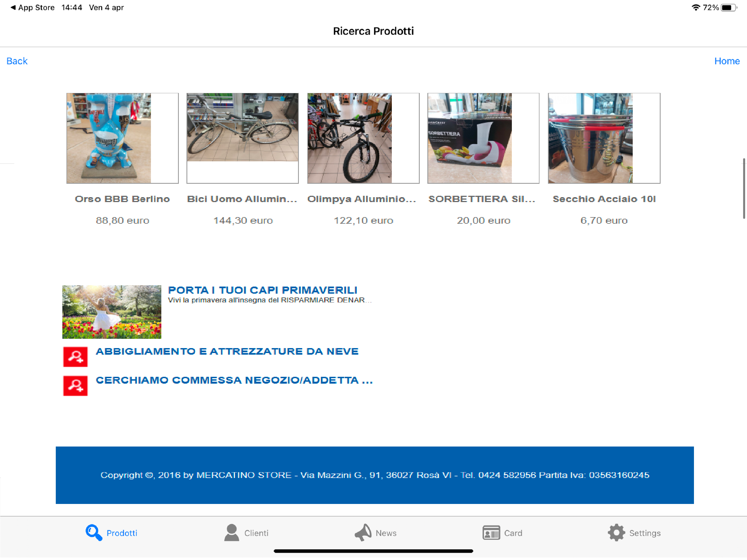Open Secchio Acciaio 10l product photo
Screen dimensions: 747x560
[604, 138]
